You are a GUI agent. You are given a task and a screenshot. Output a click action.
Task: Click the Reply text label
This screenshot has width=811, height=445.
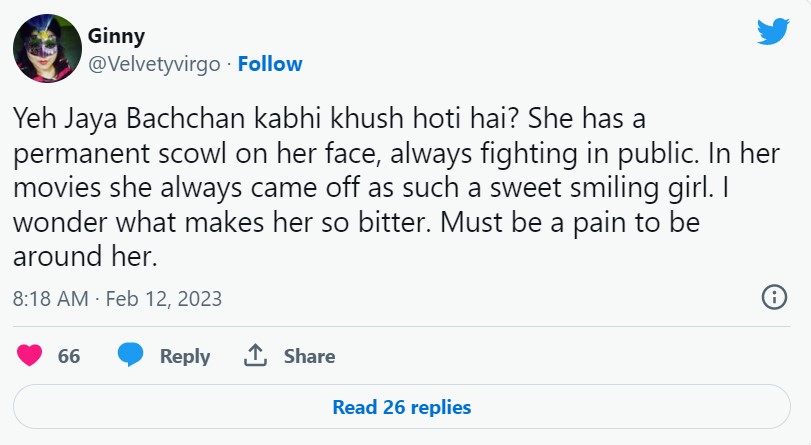click(x=185, y=356)
